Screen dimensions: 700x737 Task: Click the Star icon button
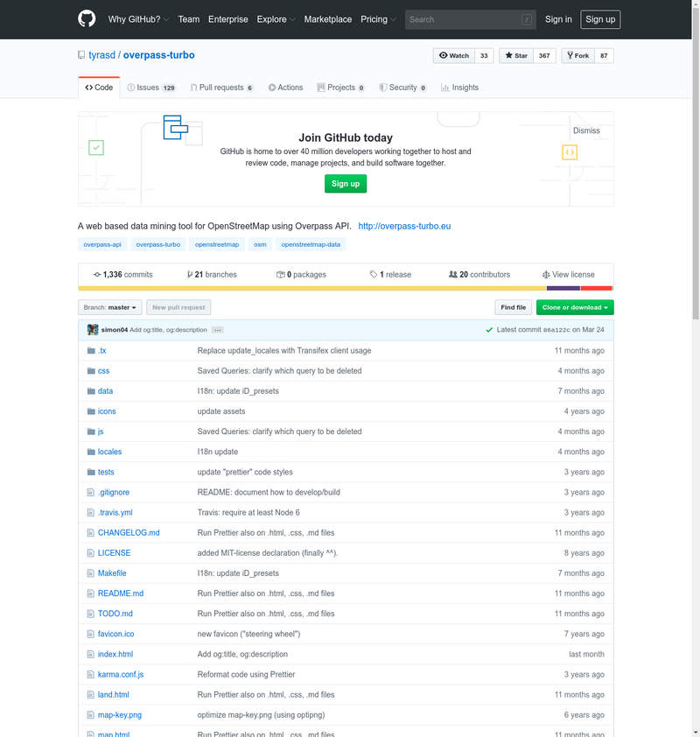[516, 55]
